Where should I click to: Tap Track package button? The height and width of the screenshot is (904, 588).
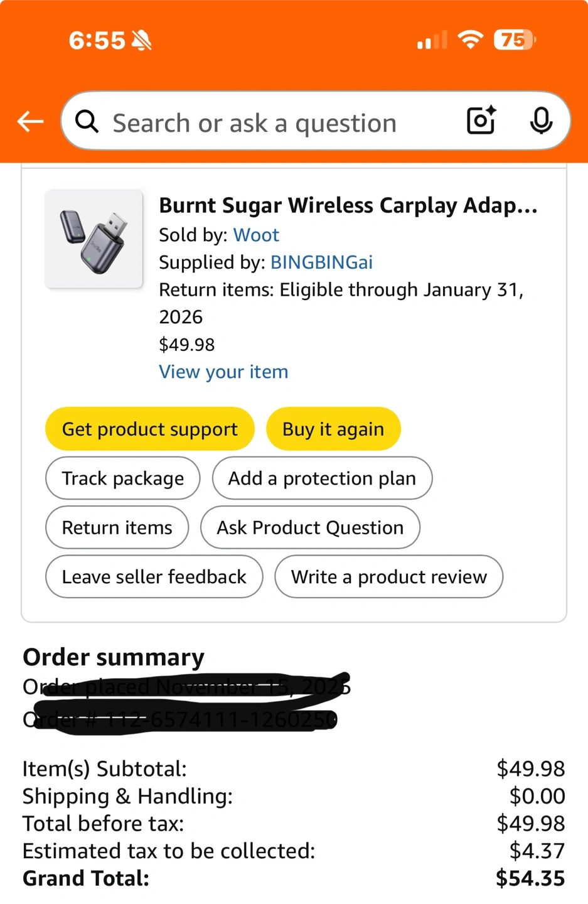[123, 478]
